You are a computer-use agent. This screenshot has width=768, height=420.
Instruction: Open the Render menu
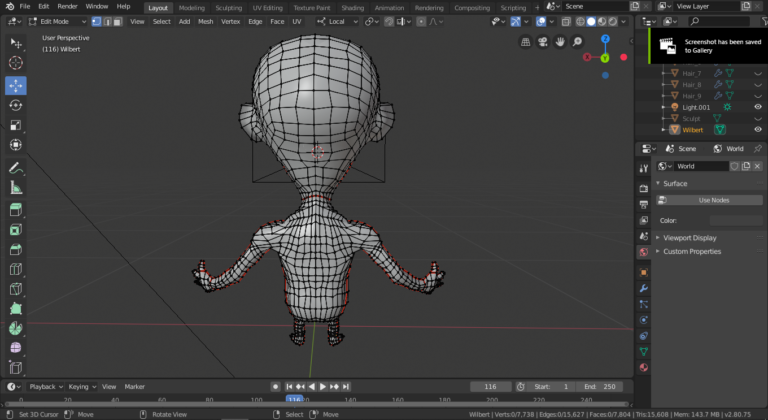click(67, 6)
